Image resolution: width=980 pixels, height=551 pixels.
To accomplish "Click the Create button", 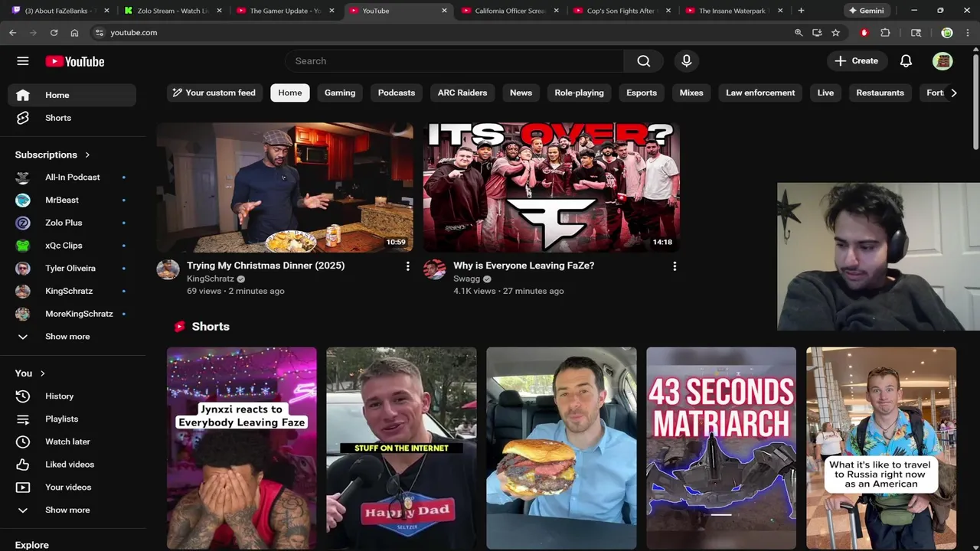I will tap(857, 61).
